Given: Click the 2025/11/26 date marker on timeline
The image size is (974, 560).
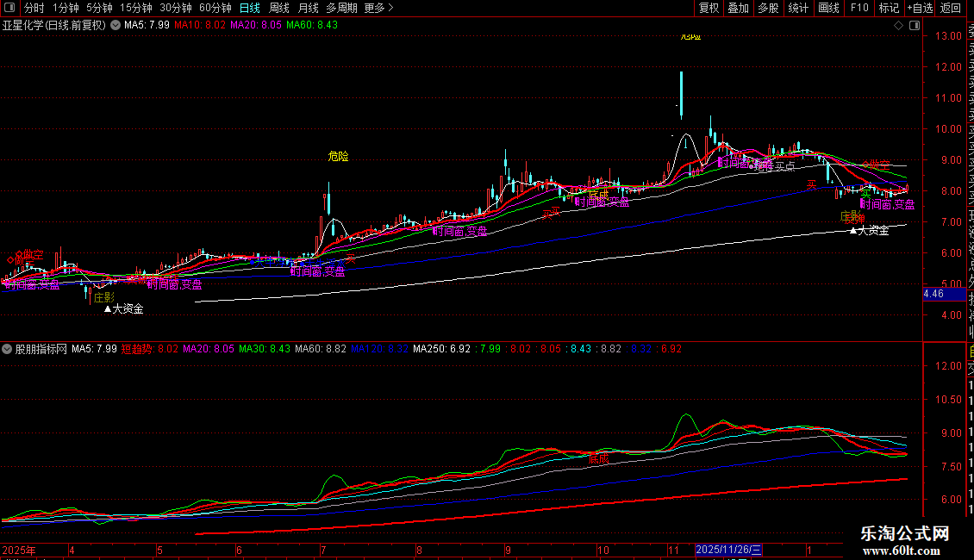Looking at the screenshot, I should (728, 550).
